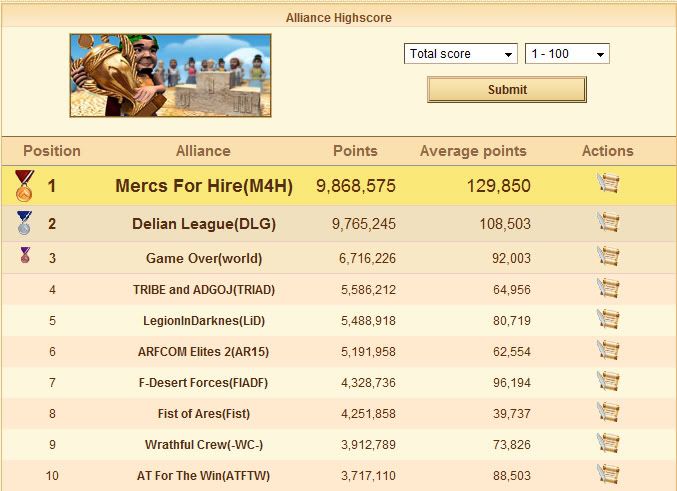The width and height of the screenshot is (677, 491).
Task: Click the trophy banner image
Action: click(x=171, y=76)
